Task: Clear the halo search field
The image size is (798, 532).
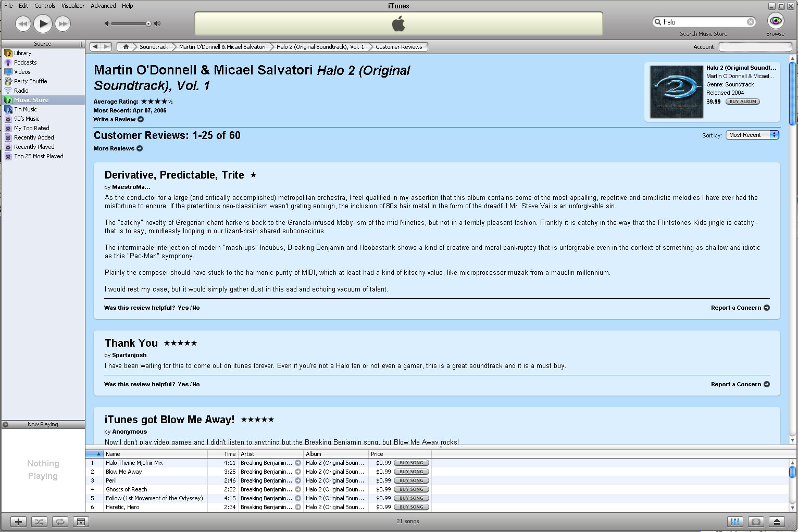Action: [751, 22]
